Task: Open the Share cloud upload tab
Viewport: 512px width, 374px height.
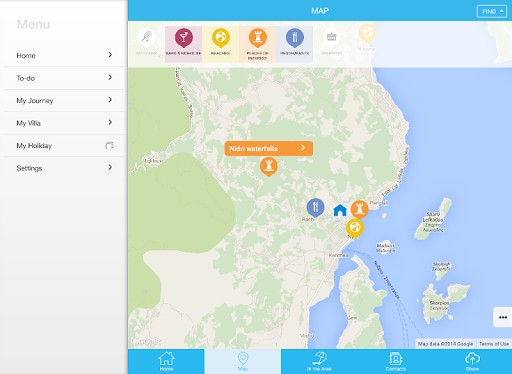Action: click(472, 361)
